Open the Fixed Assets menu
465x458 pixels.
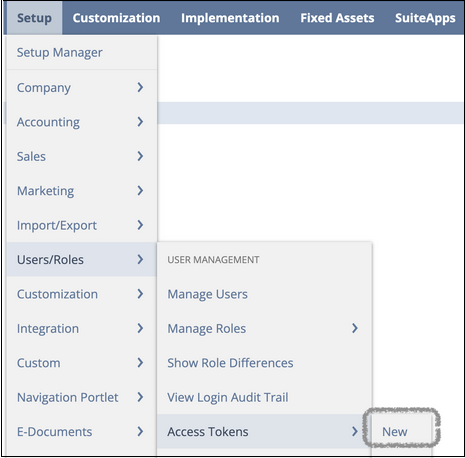point(337,18)
